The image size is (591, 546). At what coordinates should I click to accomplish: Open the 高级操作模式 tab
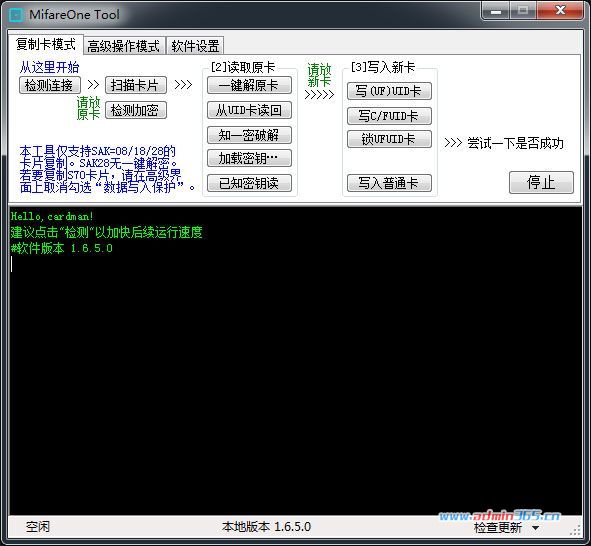pyautogui.click(x=124, y=46)
